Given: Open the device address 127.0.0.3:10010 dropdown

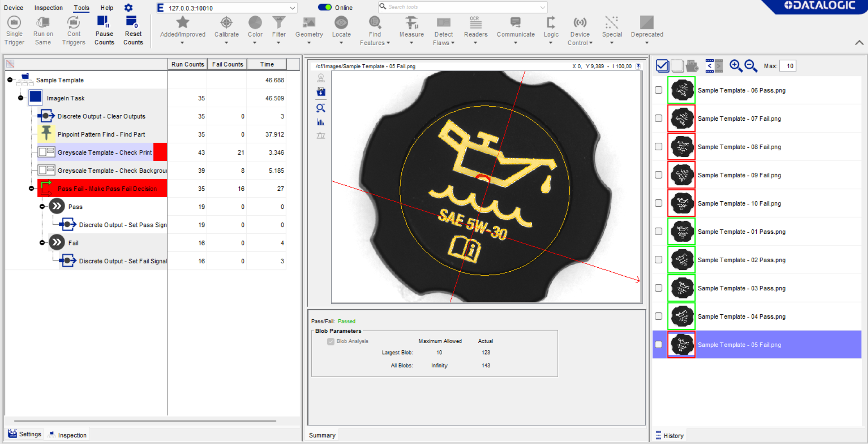Looking at the screenshot, I should pyautogui.click(x=292, y=8).
